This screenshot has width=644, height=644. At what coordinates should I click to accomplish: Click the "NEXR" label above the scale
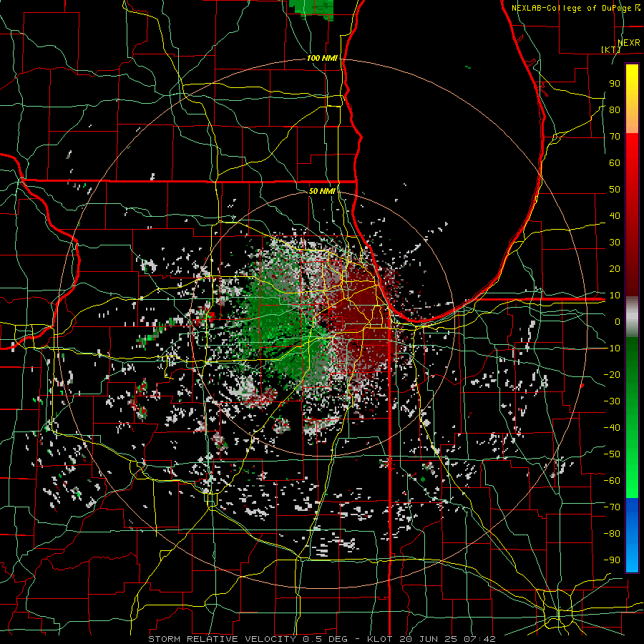click(x=629, y=43)
